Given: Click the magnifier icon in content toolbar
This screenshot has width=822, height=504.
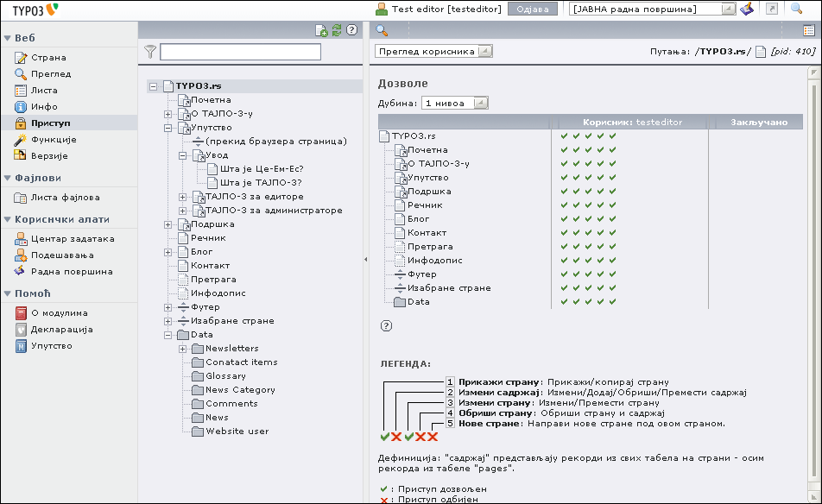Looking at the screenshot, I should 382,30.
